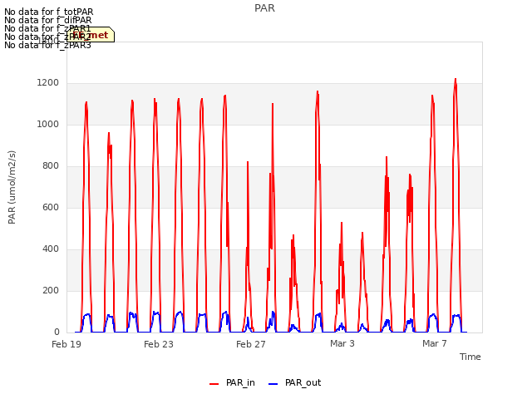532x399 pixels.
Task: Click the red PAR_in legend swatch
Action: coord(214,384)
